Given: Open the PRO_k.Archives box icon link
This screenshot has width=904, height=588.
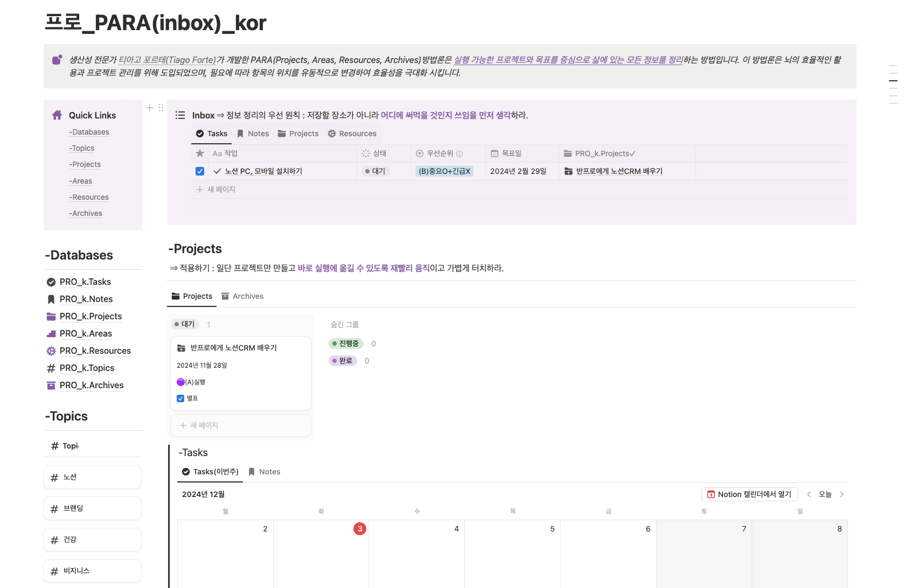Looking at the screenshot, I should [51, 386].
